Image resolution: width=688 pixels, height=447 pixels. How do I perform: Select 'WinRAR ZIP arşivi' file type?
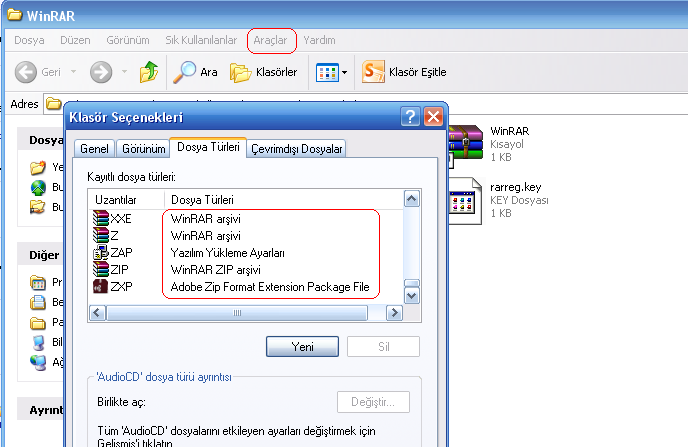pos(215,270)
